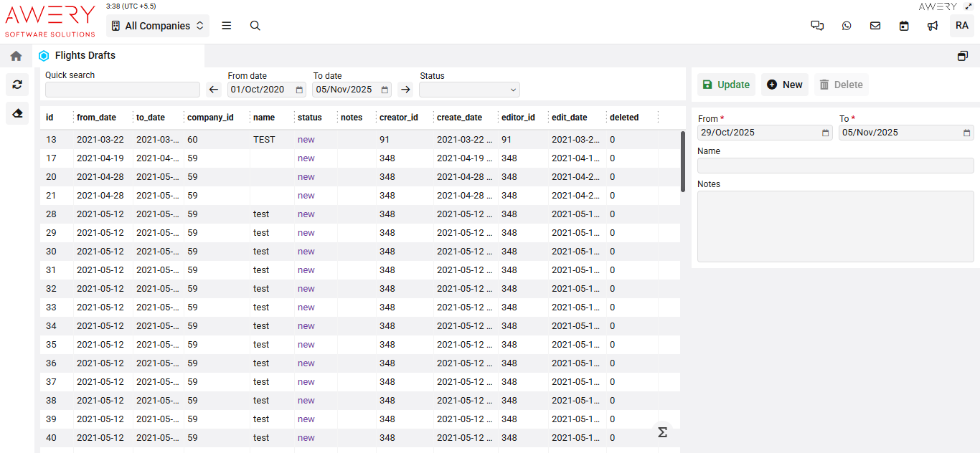Viewport: 980px width, 453px height.
Task: Switch to the Flights Drafts tab
Action: tap(85, 56)
